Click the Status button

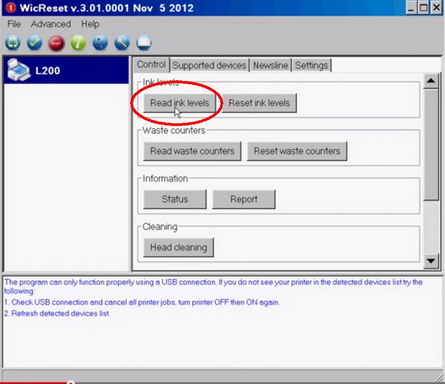click(175, 199)
